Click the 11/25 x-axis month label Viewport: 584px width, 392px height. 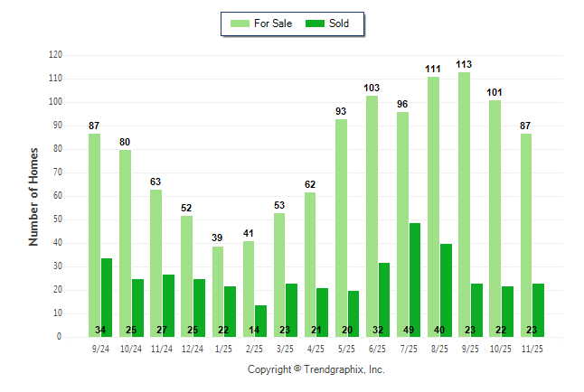coord(532,347)
